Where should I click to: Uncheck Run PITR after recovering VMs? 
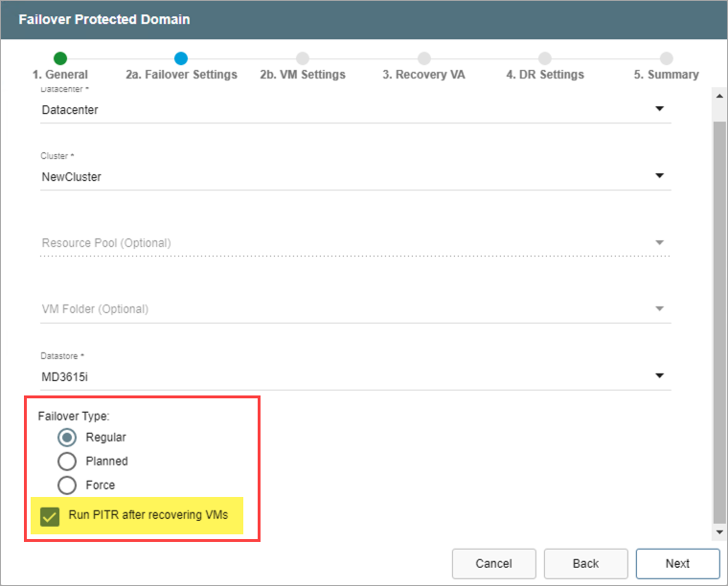[x=49, y=516]
